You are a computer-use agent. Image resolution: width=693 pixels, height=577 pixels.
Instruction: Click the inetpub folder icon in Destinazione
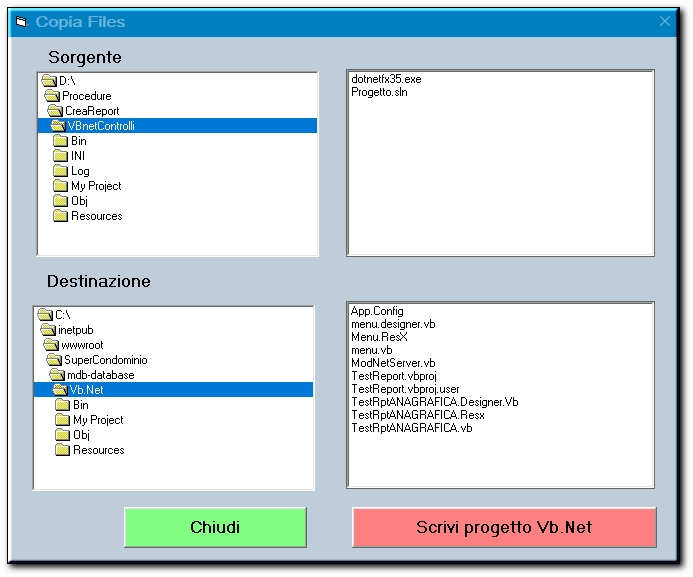[47, 330]
